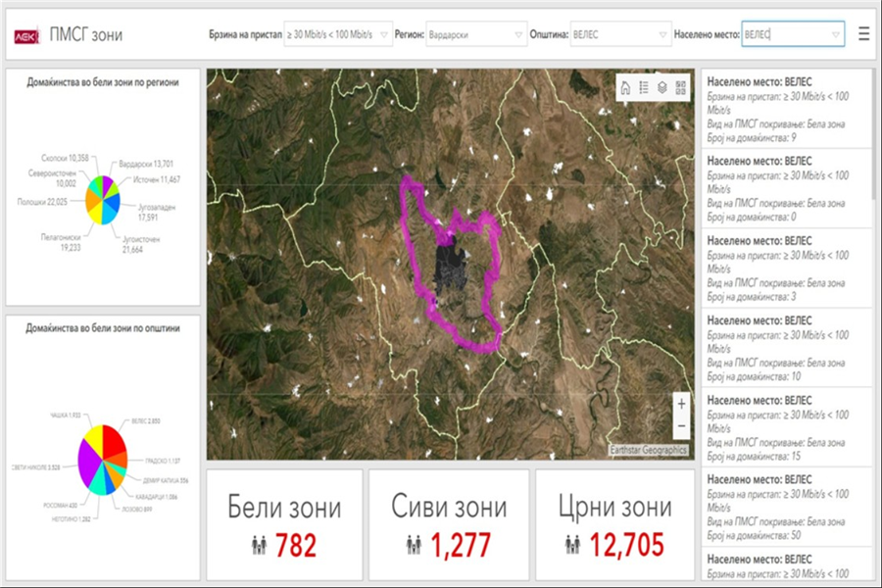
Task: Open the map legend list icon
Action: pos(644,88)
